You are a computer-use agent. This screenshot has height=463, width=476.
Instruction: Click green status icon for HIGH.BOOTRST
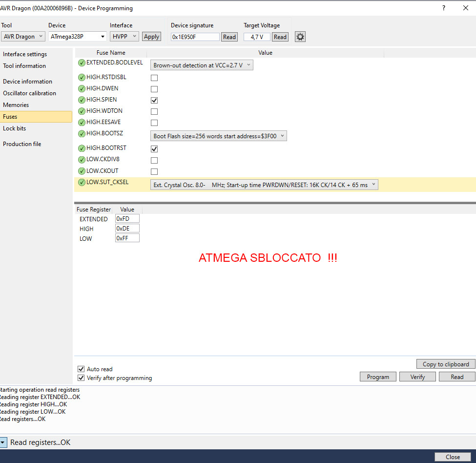(82, 148)
